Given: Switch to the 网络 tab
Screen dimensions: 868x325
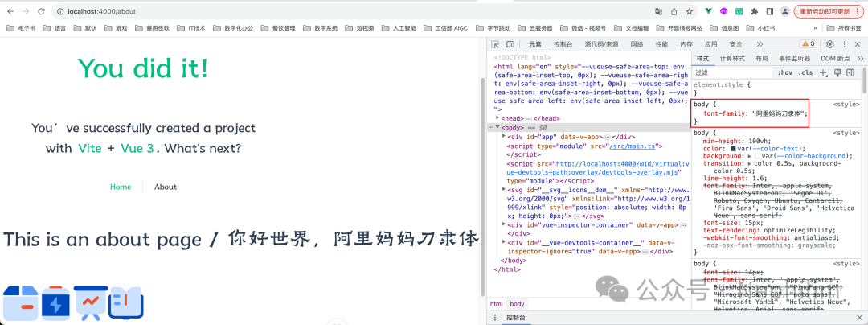Looking at the screenshot, I should (637, 44).
